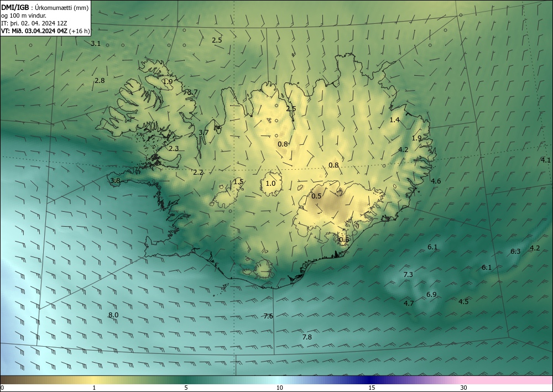Screen dimensions: 553x392
Task: Click the 1.9 value on the Westfjords
Action: pos(168,81)
